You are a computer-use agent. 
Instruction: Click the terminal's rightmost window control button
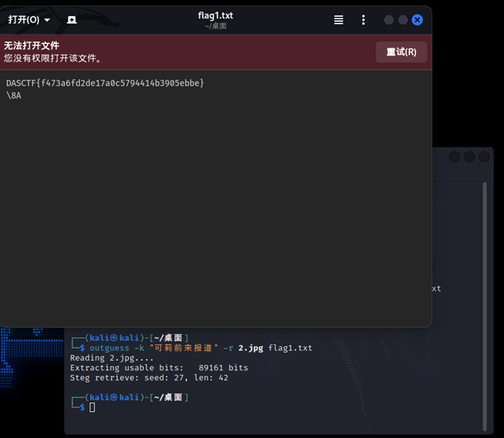[x=483, y=157]
